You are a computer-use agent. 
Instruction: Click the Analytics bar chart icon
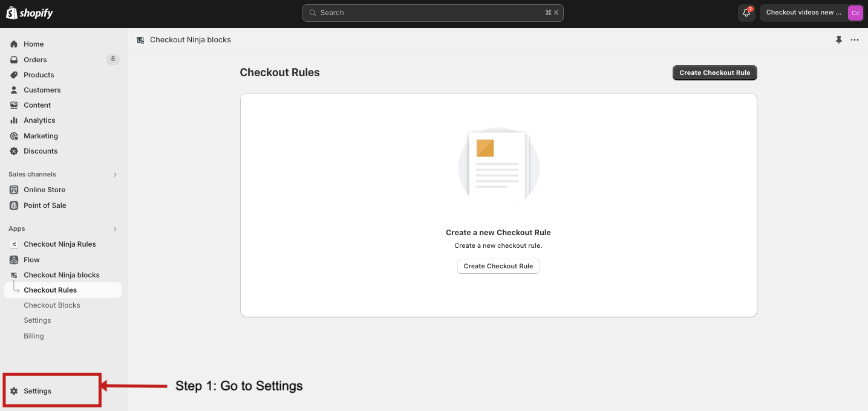(14, 120)
